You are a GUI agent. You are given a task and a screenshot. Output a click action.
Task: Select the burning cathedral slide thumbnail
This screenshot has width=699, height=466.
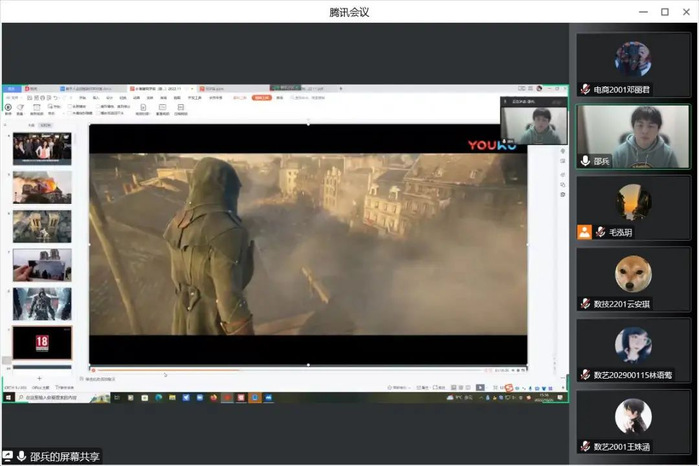42,187
